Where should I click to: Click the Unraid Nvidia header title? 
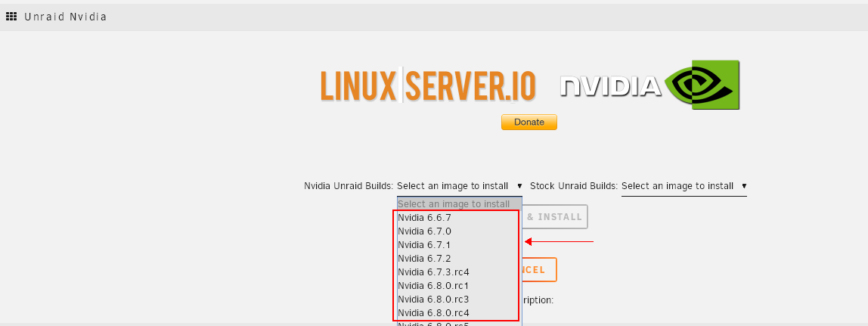[65, 17]
